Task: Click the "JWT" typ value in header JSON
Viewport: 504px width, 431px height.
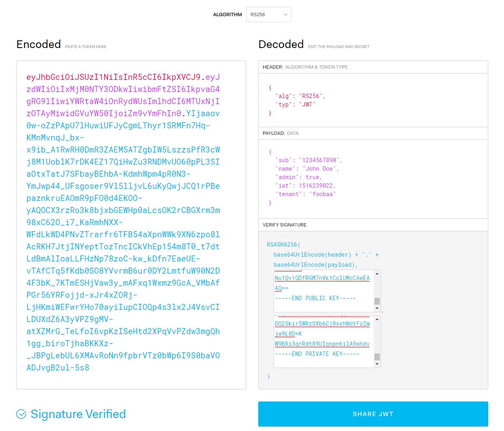Action: click(307, 105)
